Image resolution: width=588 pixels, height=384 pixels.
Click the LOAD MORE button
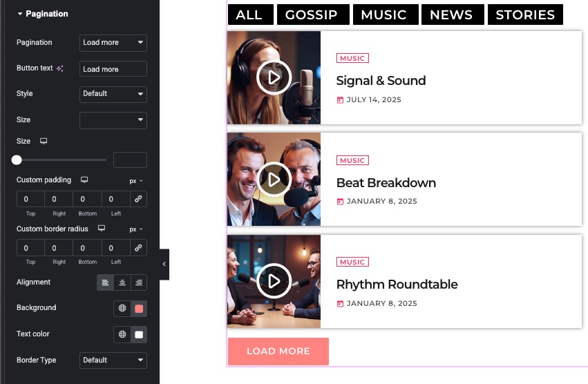coord(278,352)
